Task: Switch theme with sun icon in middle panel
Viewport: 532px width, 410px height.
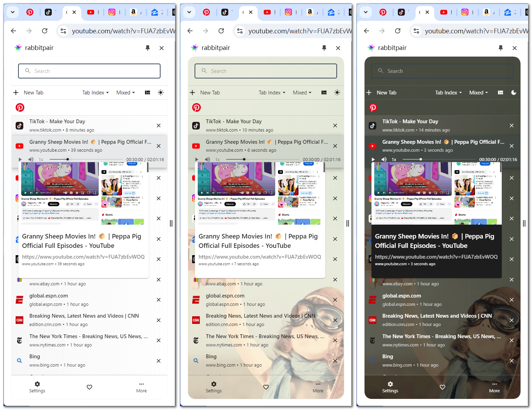Action: coord(337,93)
